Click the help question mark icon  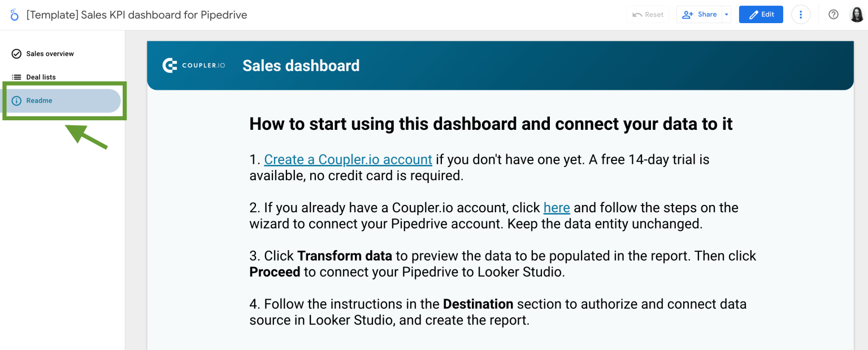tap(833, 14)
